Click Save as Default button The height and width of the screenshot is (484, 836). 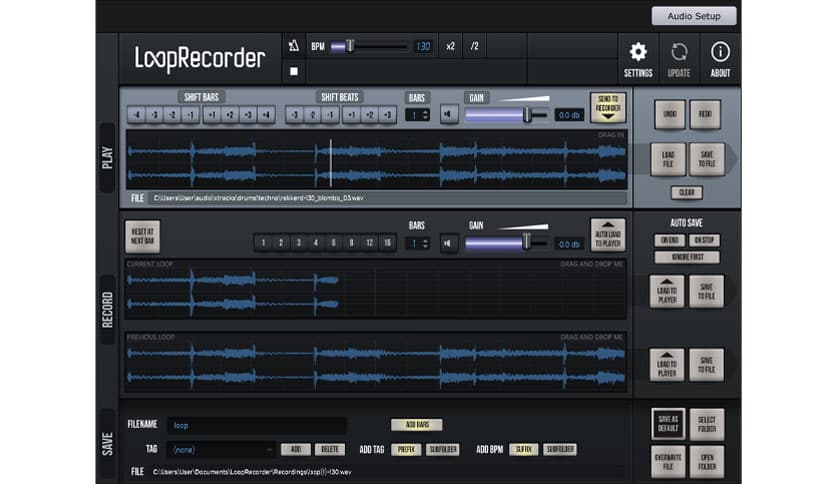[x=668, y=424]
